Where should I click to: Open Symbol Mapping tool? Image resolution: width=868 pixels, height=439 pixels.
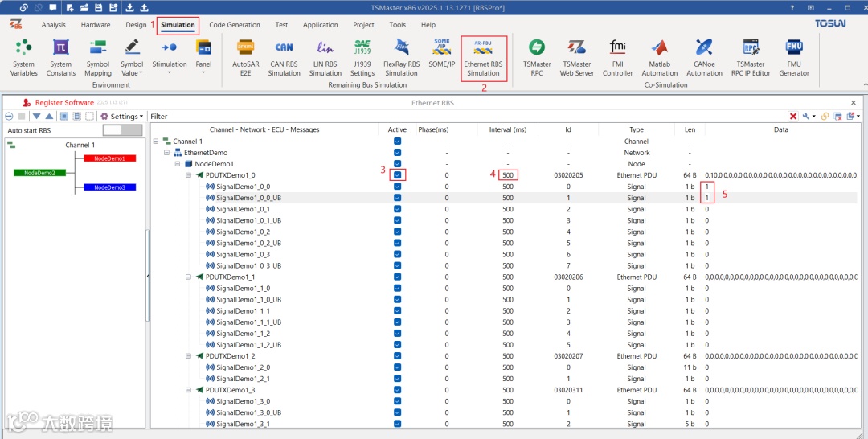pyautogui.click(x=98, y=58)
